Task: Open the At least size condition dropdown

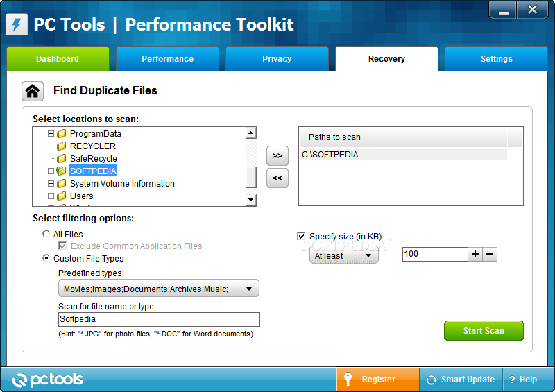Action: pyautogui.click(x=344, y=255)
